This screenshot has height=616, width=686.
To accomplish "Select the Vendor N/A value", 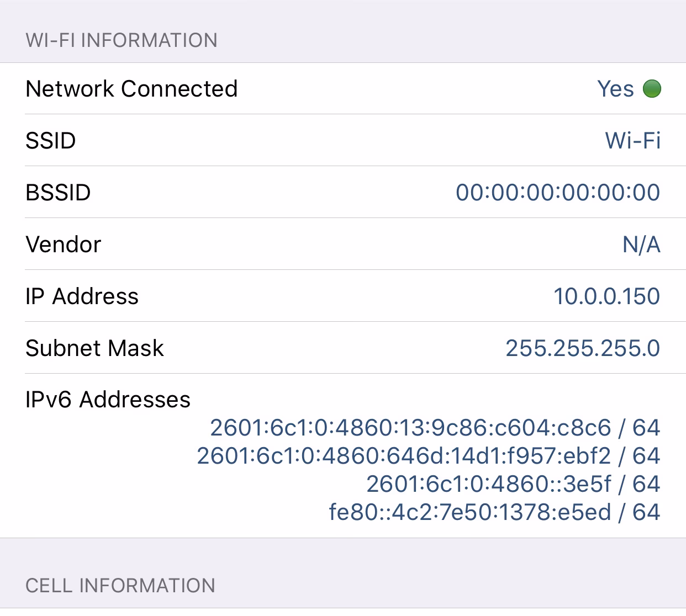I will [642, 245].
